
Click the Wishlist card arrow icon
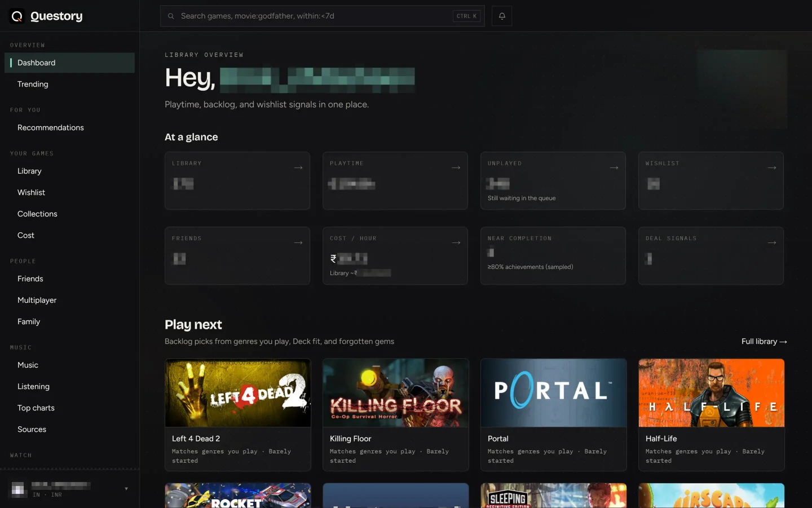click(x=772, y=167)
